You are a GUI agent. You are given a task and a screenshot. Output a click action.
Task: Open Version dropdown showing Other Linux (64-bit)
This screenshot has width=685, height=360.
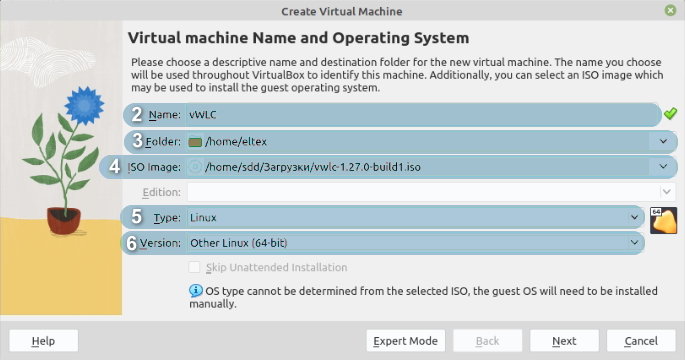coord(415,243)
